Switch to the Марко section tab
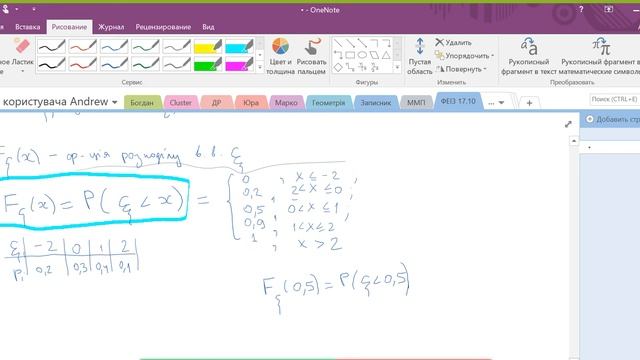This screenshot has height=360, width=640. click(x=286, y=103)
